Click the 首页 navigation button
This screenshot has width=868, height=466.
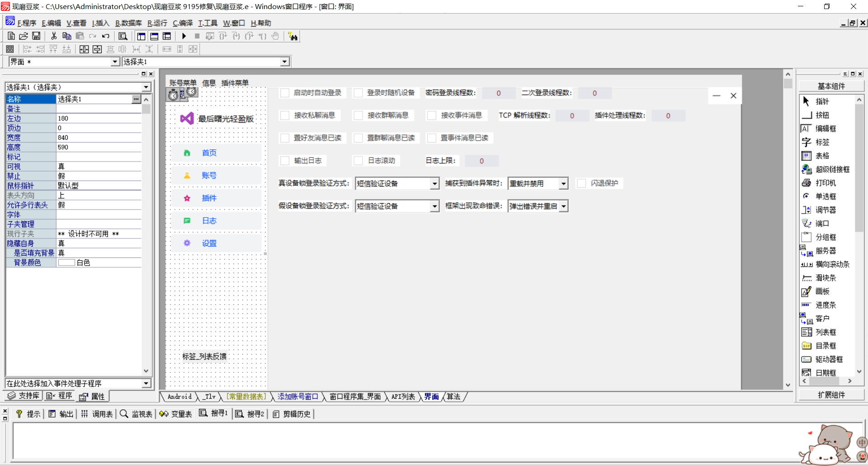[x=209, y=153]
